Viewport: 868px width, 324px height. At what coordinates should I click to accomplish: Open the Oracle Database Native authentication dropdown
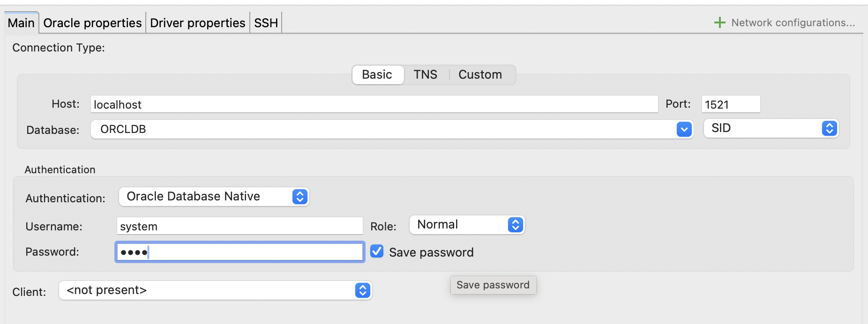pyautogui.click(x=214, y=197)
